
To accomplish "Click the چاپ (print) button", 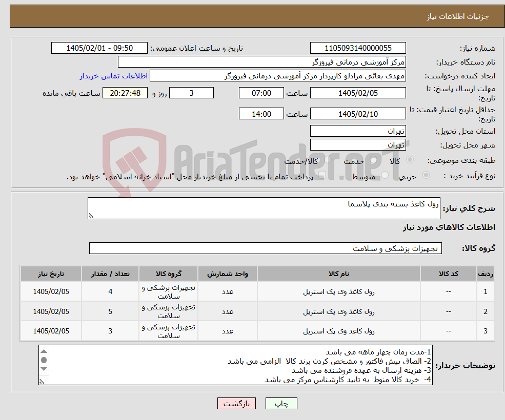I will 281,403.
